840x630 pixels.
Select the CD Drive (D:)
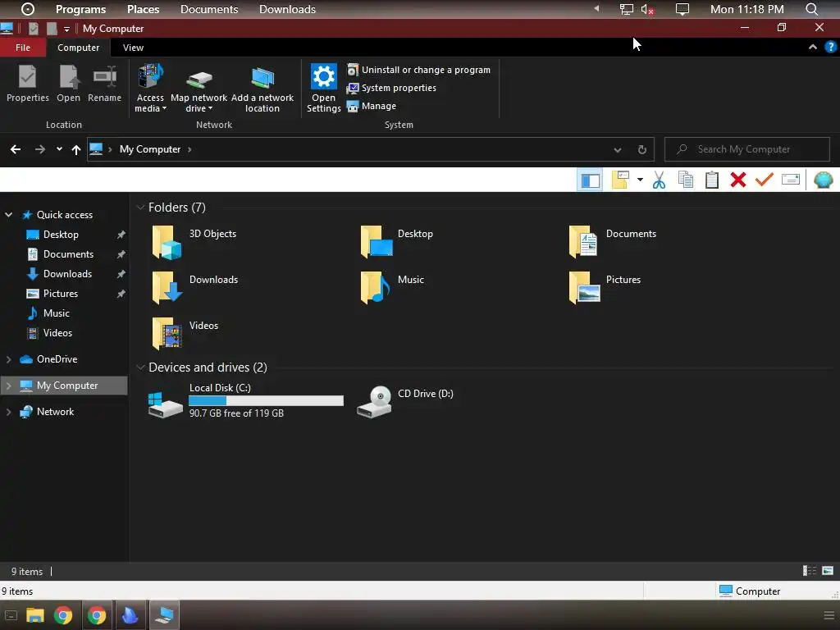click(x=405, y=400)
